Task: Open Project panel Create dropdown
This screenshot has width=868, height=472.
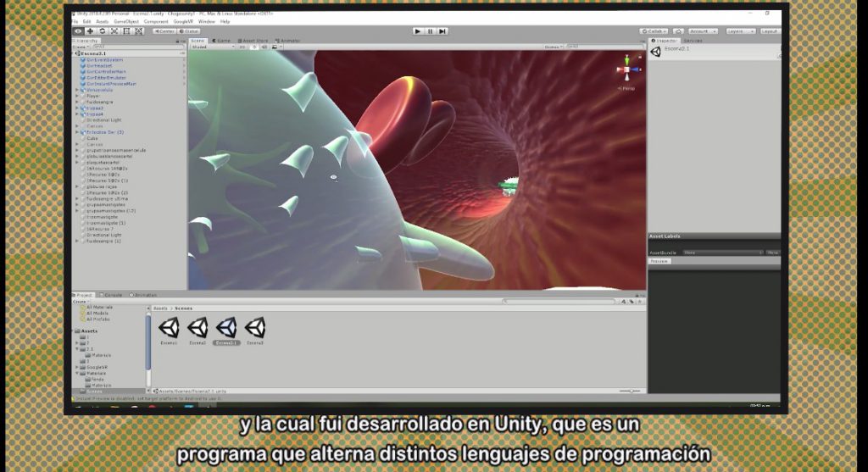Action: pyautogui.click(x=81, y=302)
